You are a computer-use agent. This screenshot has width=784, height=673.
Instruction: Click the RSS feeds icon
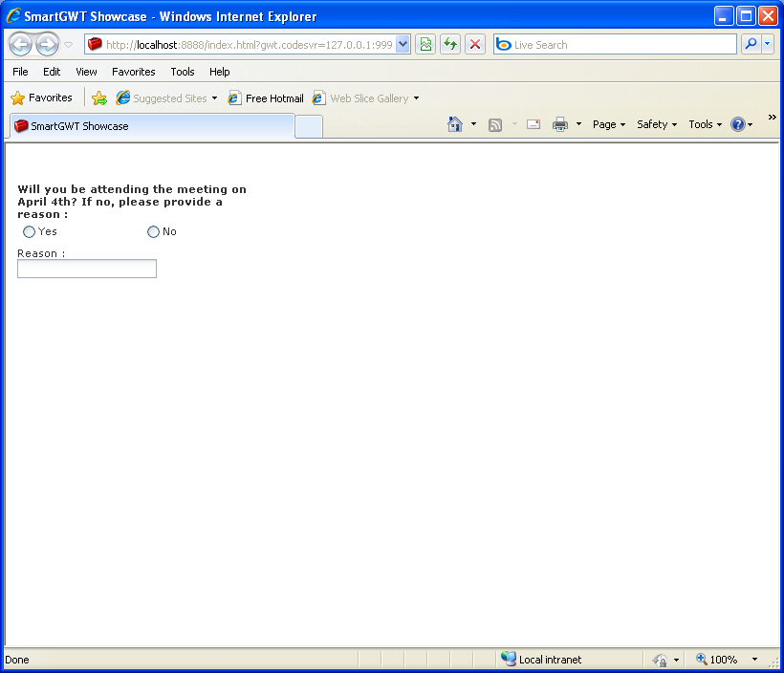pos(495,124)
